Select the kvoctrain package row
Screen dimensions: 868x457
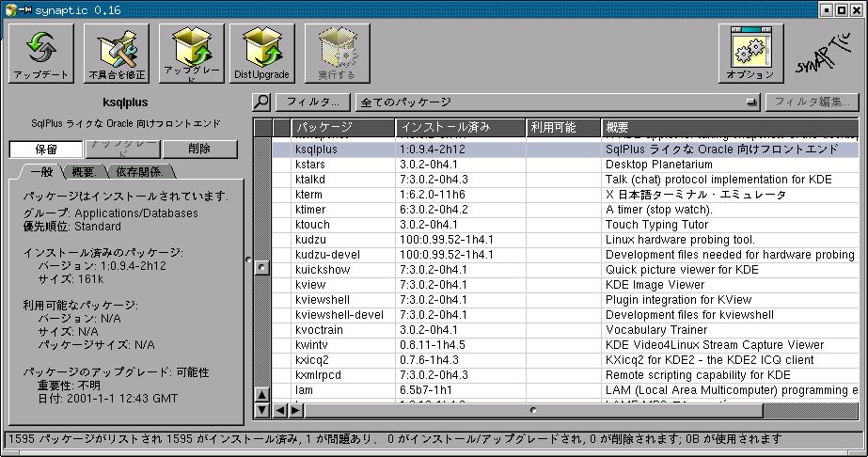click(x=565, y=330)
